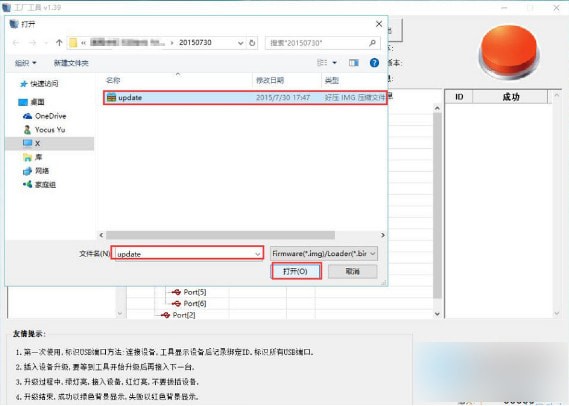Select the update file icon in the list
This screenshot has width=569, height=406.
(111, 97)
